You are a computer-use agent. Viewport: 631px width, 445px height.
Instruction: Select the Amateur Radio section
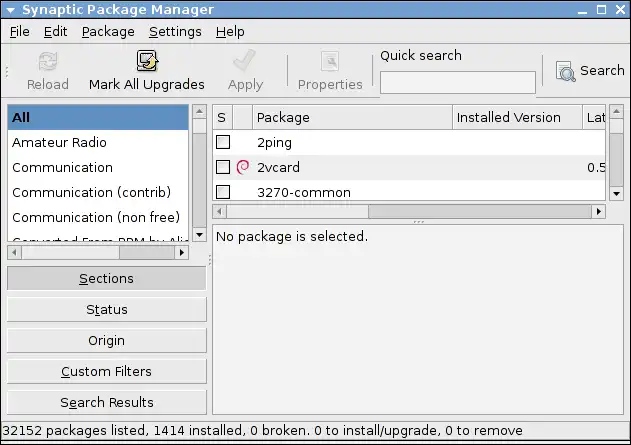(98, 142)
